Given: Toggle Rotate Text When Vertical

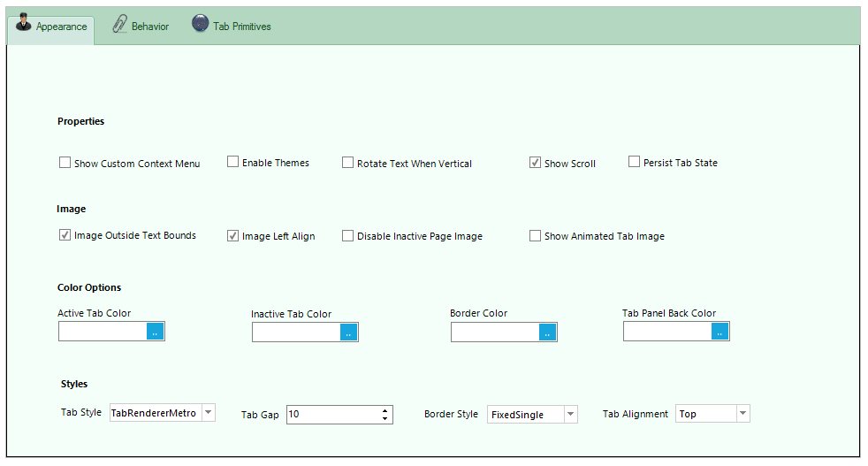Looking at the screenshot, I should pos(348,163).
